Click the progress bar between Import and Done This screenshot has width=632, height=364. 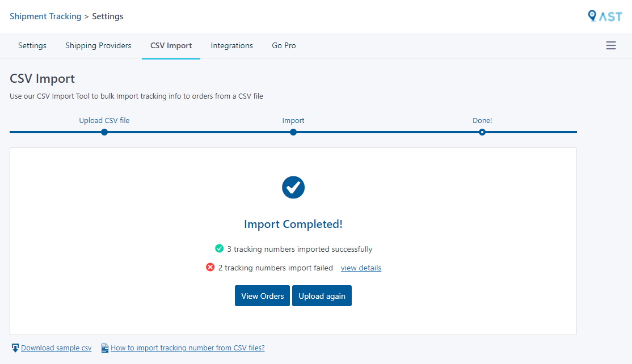[387, 132]
